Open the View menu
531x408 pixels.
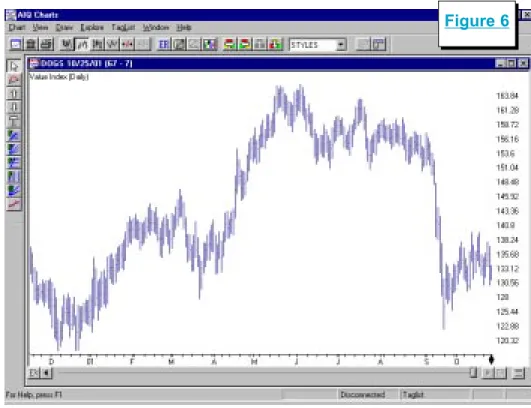(x=40, y=27)
